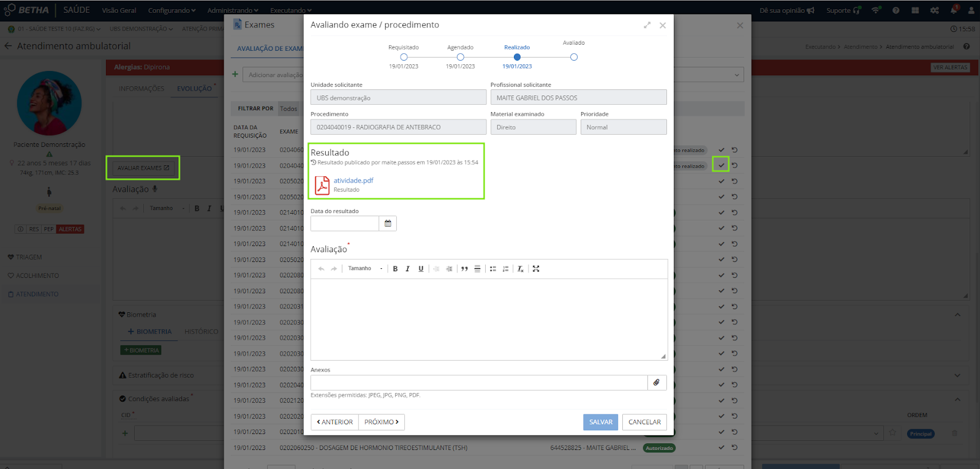Open the atividade.pdf icon

point(322,185)
